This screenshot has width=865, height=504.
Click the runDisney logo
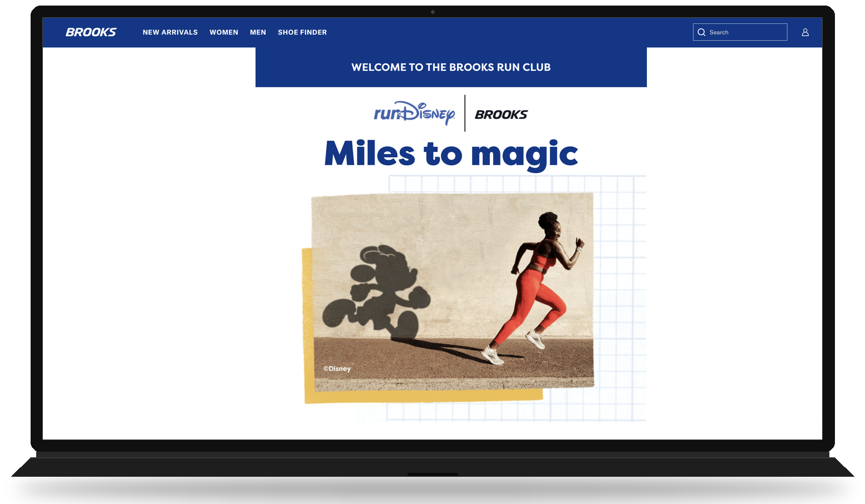415,113
